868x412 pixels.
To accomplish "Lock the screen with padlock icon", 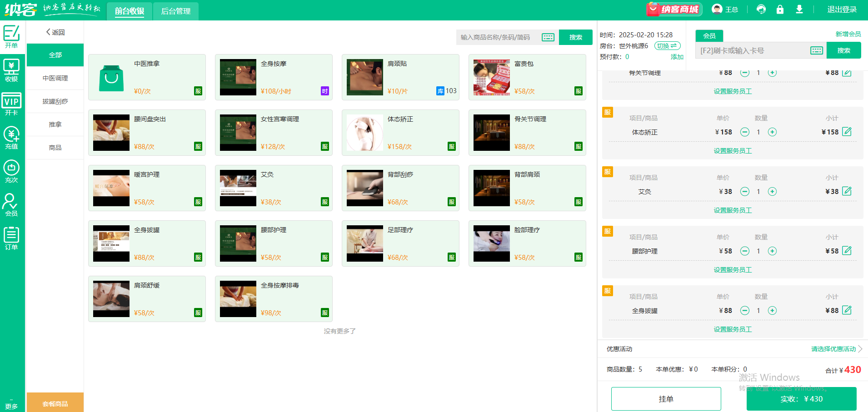I will 780,9.
